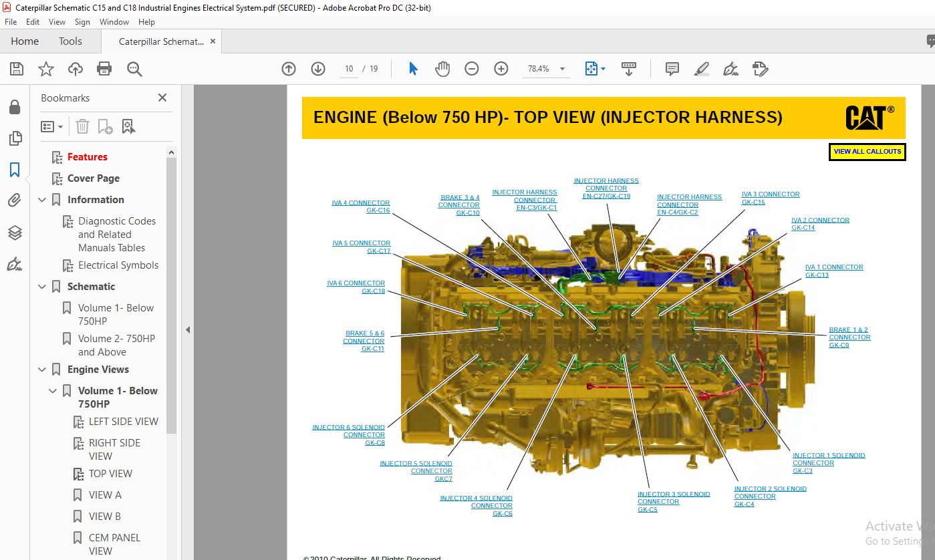
Task: Open the Edit PDF tool icon
Action: (760, 69)
